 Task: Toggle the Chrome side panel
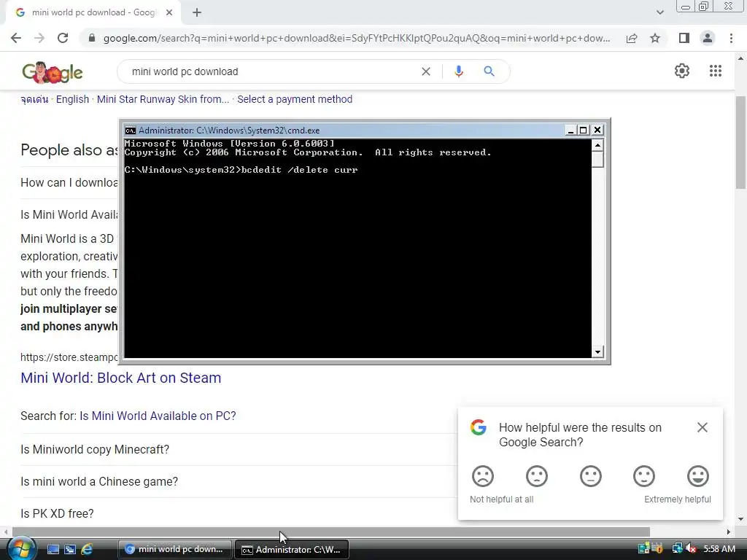click(684, 38)
